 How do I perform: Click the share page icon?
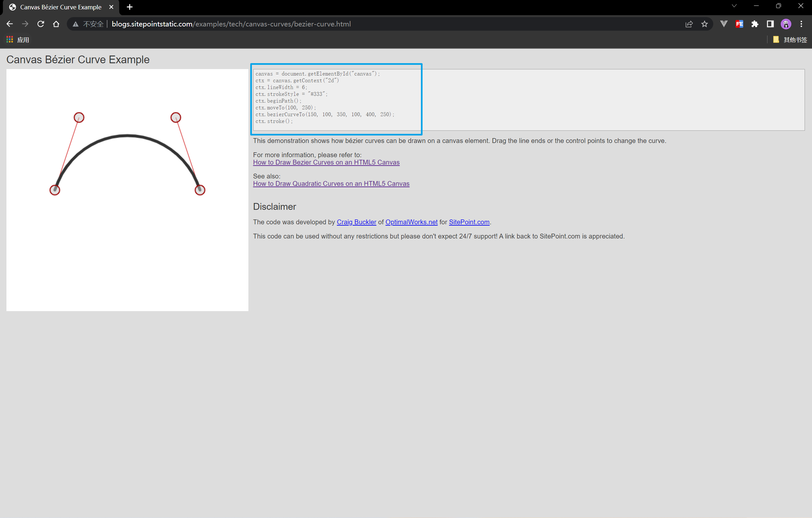689,24
